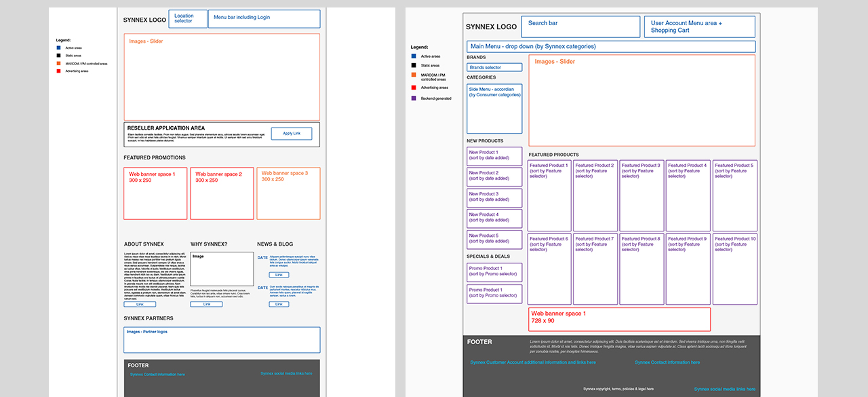Click Synnex social media links in footer
868x397 pixels.
coord(724,389)
